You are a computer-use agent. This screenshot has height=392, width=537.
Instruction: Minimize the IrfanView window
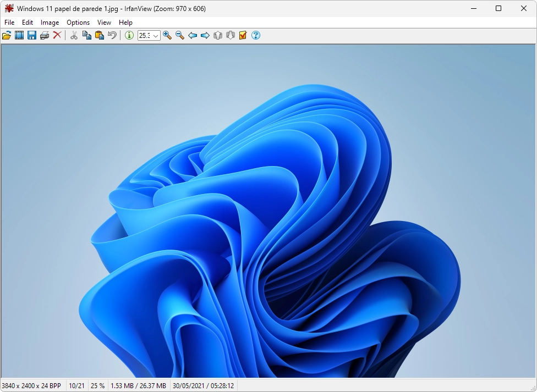tap(474, 9)
